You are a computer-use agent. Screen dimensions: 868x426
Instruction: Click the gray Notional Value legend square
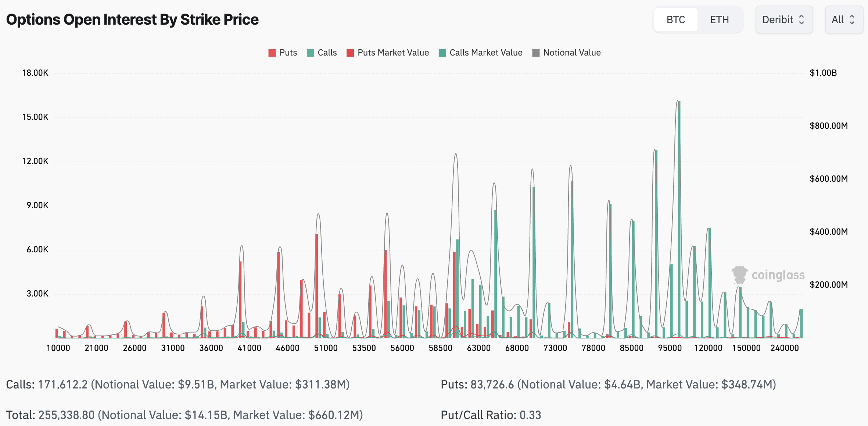click(x=536, y=53)
